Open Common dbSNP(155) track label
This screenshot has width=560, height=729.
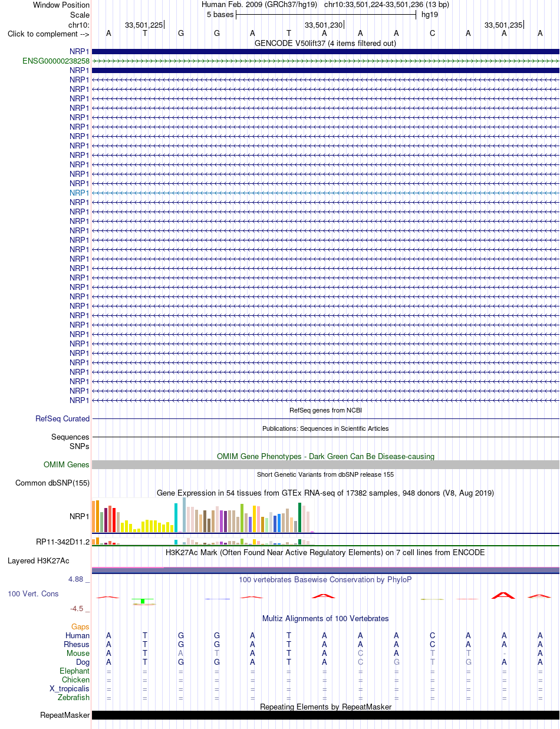52,483
